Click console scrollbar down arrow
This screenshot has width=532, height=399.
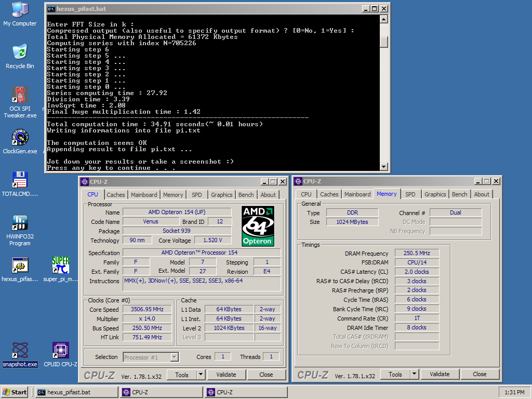[x=384, y=166]
